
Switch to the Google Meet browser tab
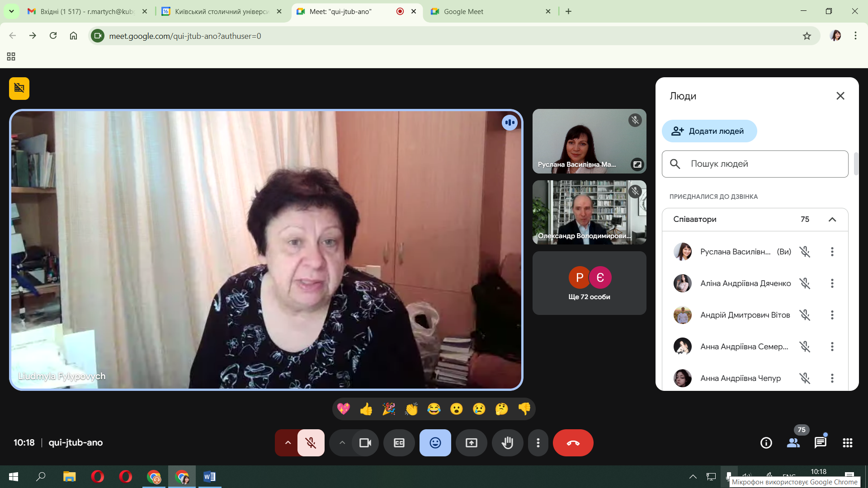tap(463, 11)
